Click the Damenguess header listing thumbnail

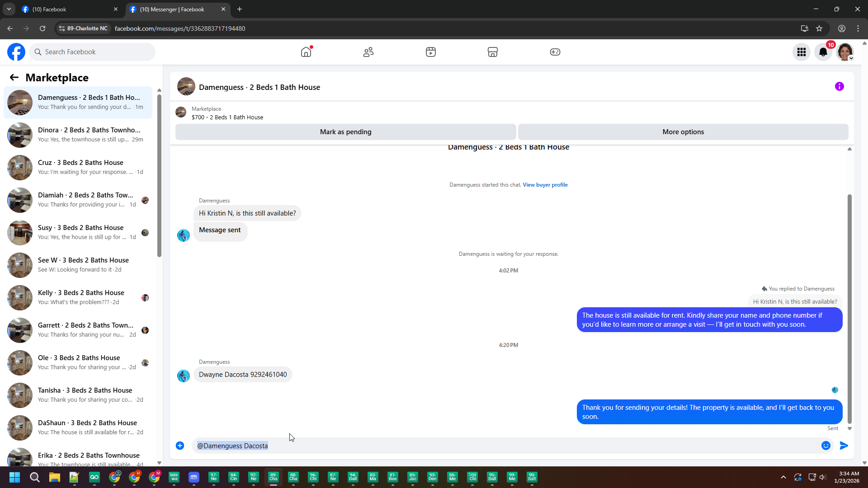pos(186,87)
